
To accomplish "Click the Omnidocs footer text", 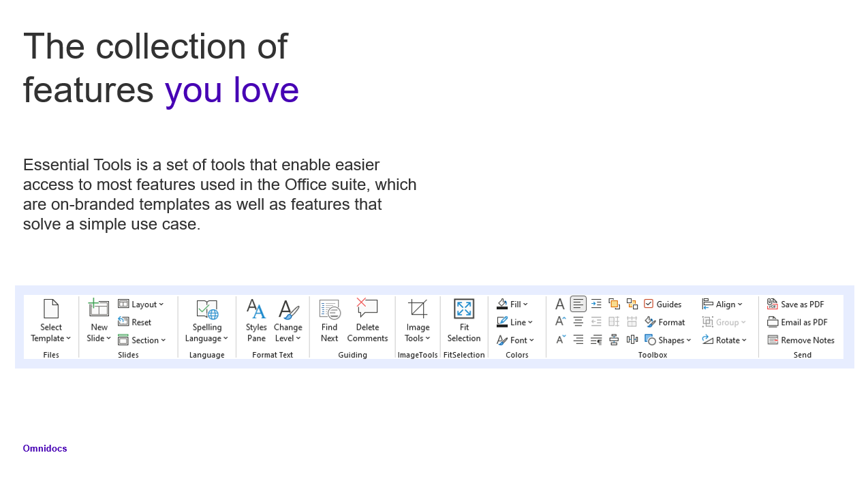I will tap(45, 448).
